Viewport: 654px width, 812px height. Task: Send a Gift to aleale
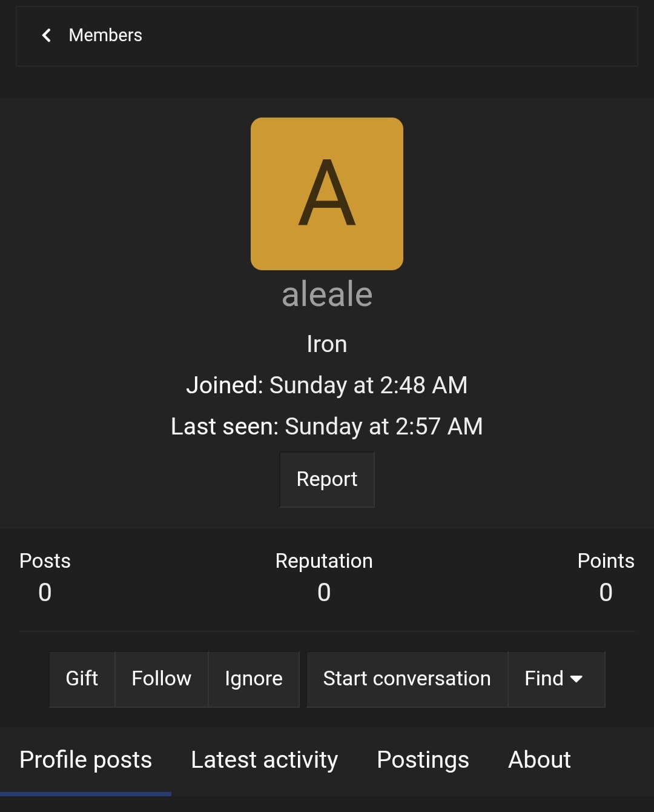[82, 679]
